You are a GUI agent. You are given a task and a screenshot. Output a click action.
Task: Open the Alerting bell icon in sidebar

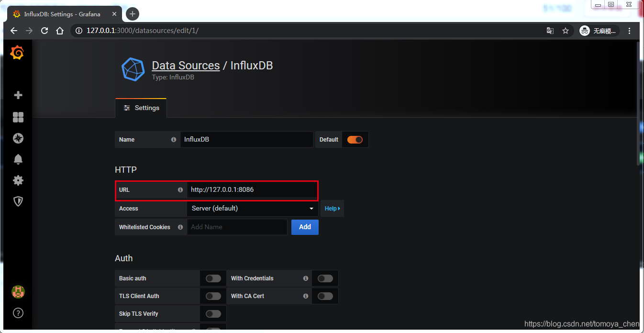point(18,159)
